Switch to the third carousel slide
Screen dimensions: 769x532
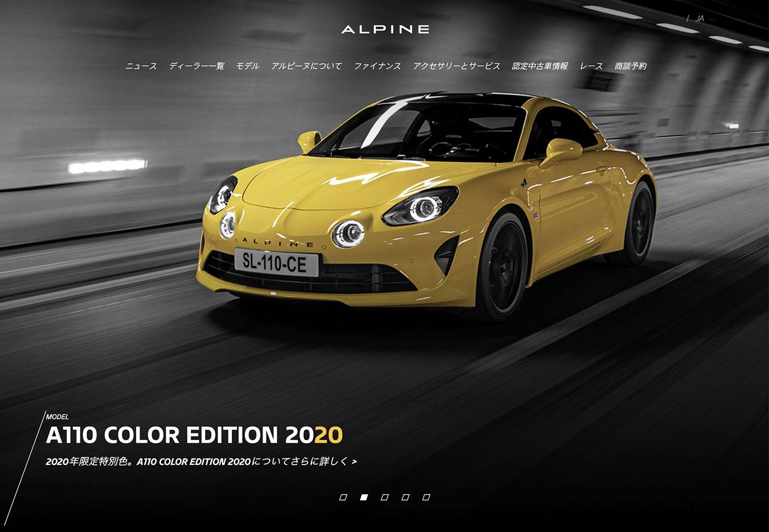[384, 497]
